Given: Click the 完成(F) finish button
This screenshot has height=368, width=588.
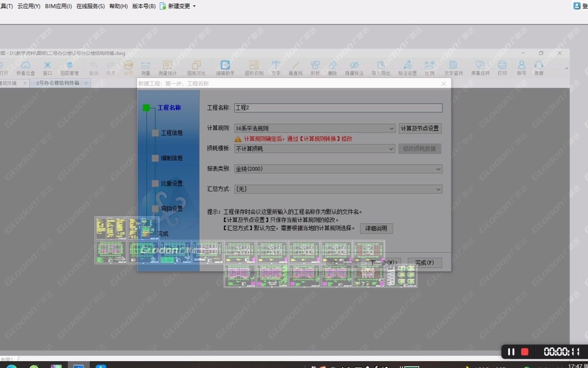Looking at the screenshot, I should point(424,263).
